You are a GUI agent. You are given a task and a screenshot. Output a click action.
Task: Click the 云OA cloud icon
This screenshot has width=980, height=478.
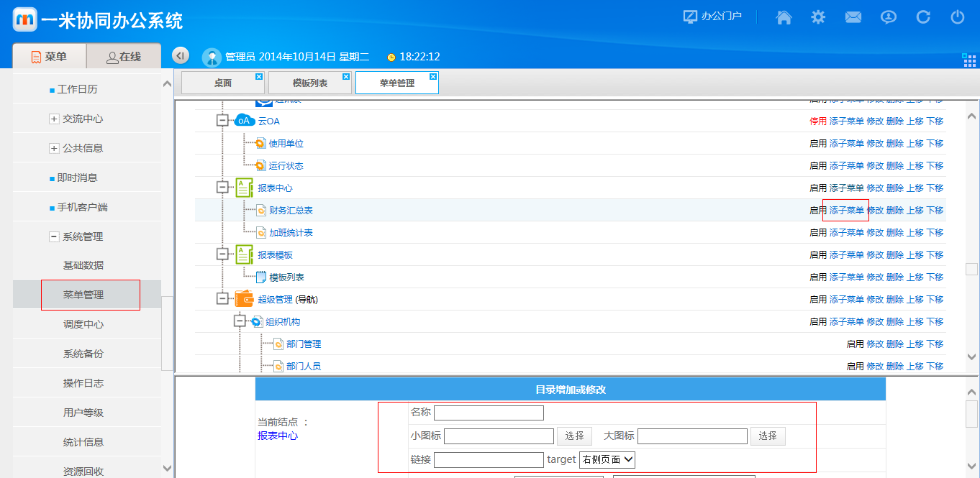point(245,121)
